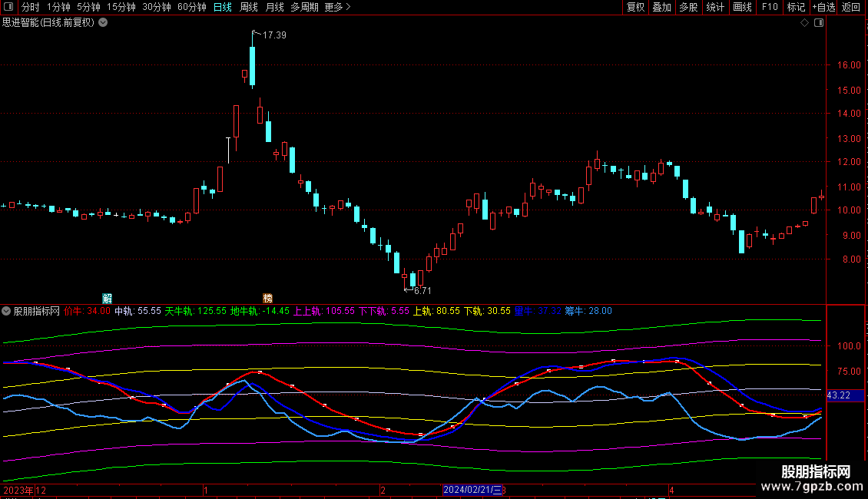Select the 多周期 multi-period view
Viewport: 868px width, 499px height.
point(305,8)
